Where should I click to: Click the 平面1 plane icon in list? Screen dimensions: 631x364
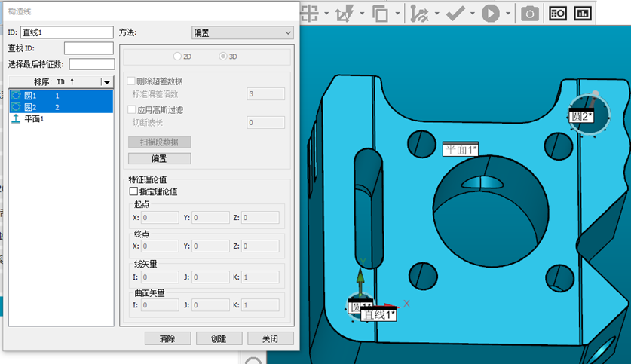[x=16, y=119]
